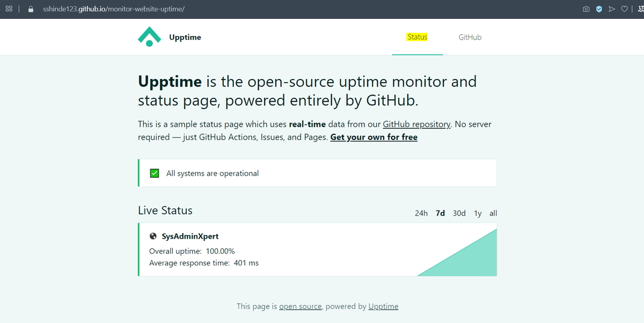This screenshot has height=323, width=644.
Task: Open the GitHub repository link
Action: 416,124
